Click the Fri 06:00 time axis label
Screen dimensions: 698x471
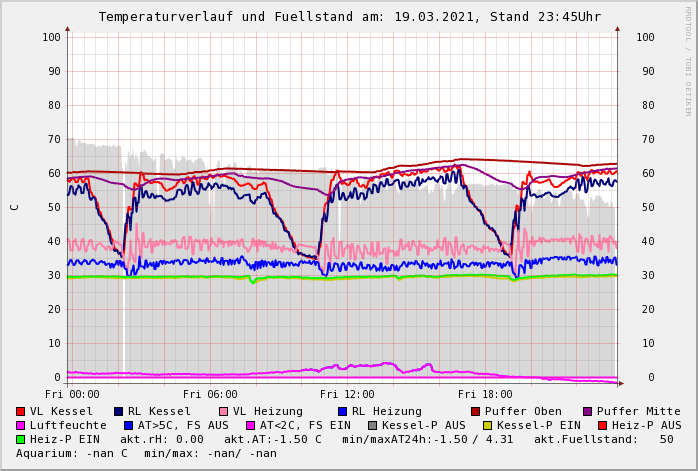[210, 394]
